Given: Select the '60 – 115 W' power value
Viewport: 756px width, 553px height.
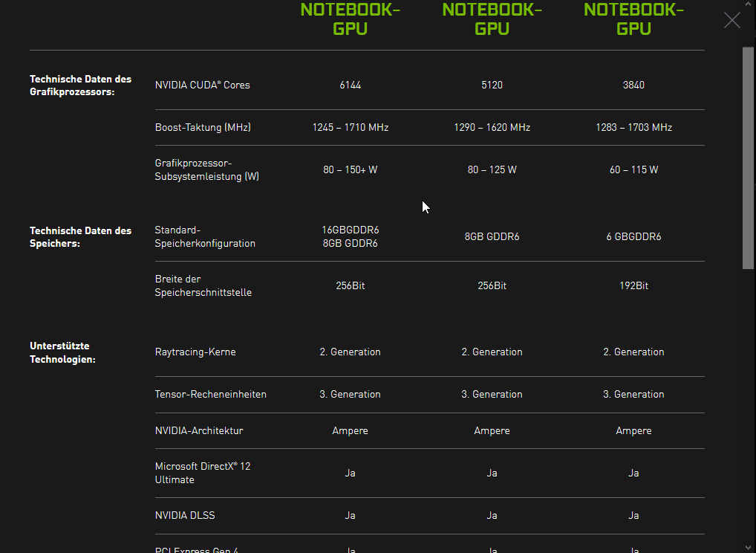Looking at the screenshot, I should click(x=633, y=170).
